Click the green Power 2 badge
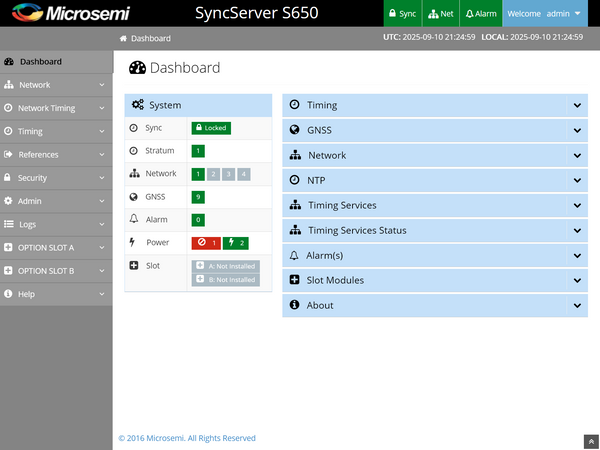The width and height of the screenshot is (600, 450). pyautogui.click(x=236, y=243)
